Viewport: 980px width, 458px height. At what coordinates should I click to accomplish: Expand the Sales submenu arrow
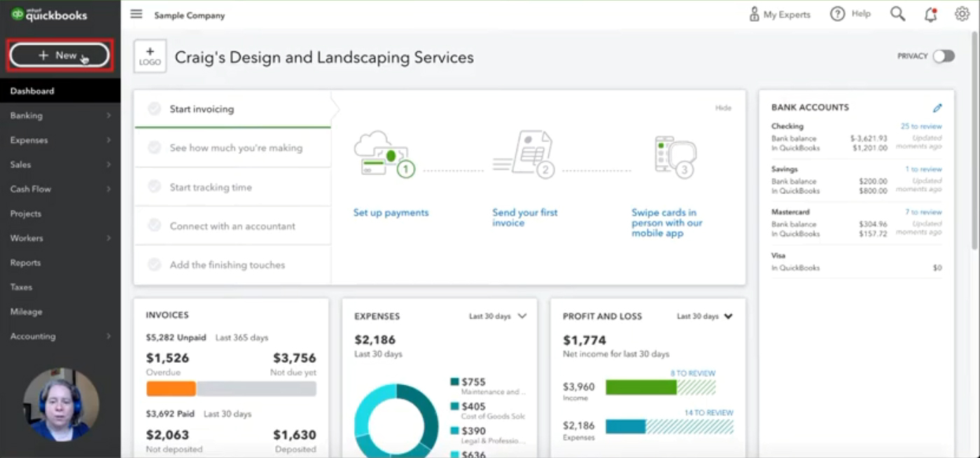(x=108, y=165)
